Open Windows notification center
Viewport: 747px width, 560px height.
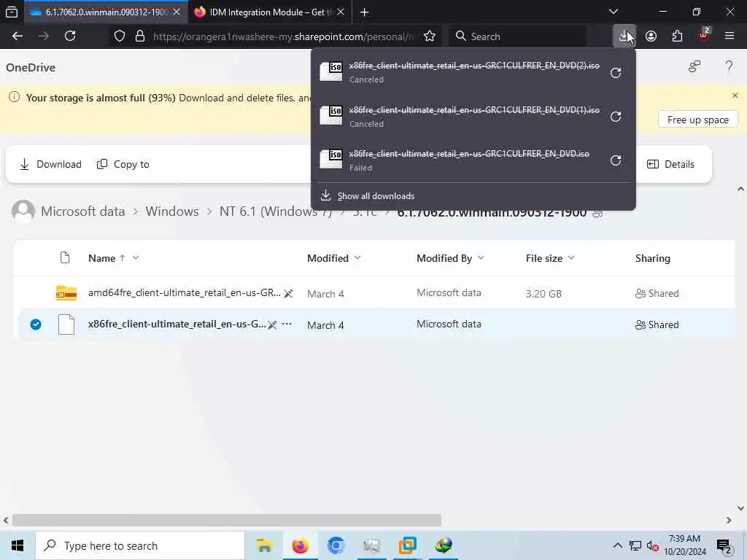point(724,546)
